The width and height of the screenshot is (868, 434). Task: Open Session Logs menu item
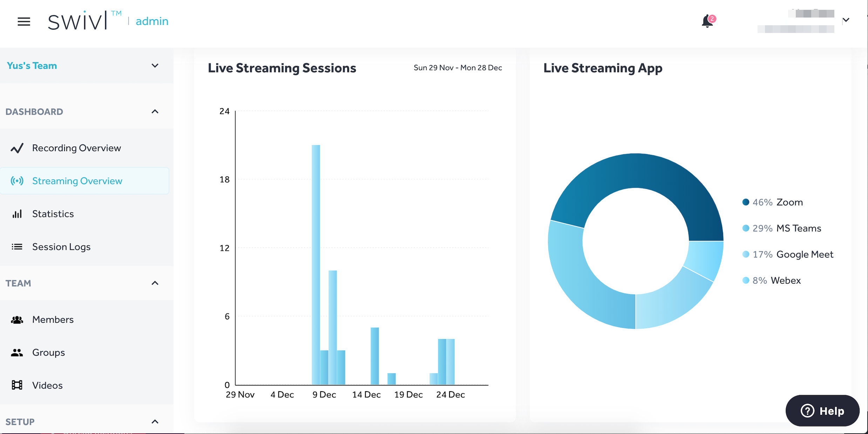point(61,247)
